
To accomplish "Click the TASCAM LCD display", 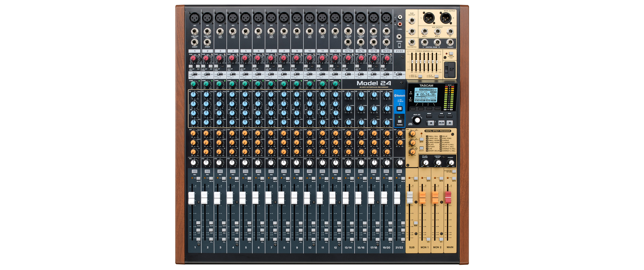I will click(426, 95).
